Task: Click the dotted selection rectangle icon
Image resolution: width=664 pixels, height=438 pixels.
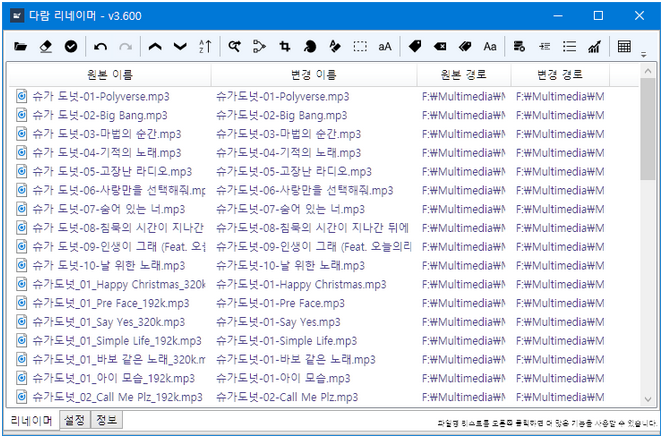Action: tap(360, 47)
